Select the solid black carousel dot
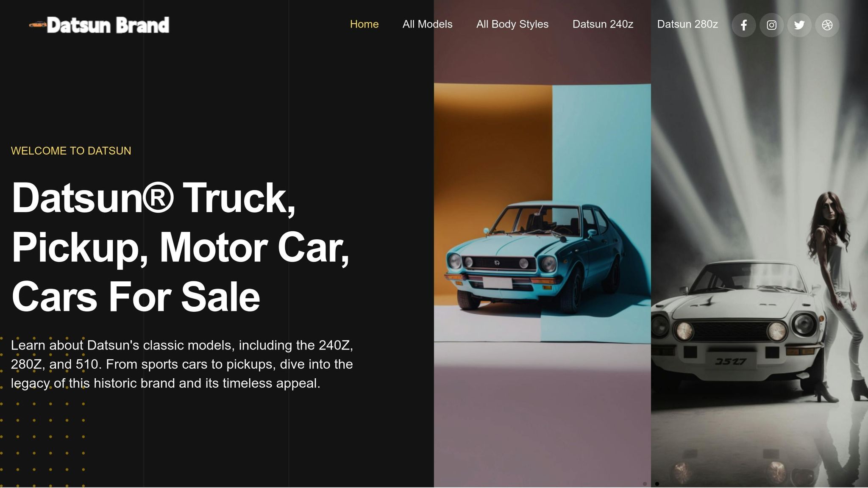 [x=657, y=484]
